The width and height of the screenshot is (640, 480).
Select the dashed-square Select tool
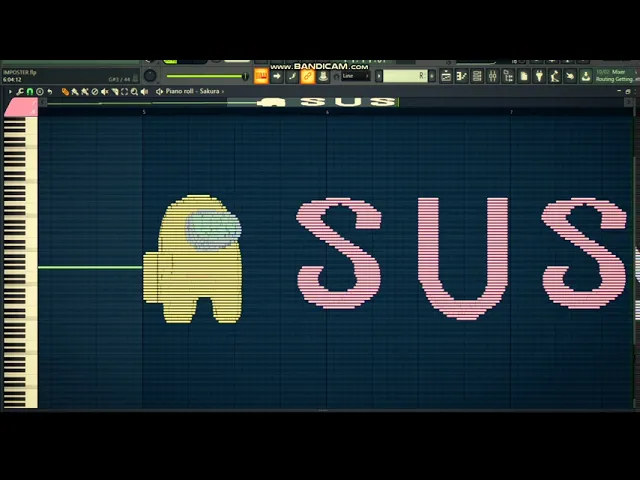pos(124,92)
